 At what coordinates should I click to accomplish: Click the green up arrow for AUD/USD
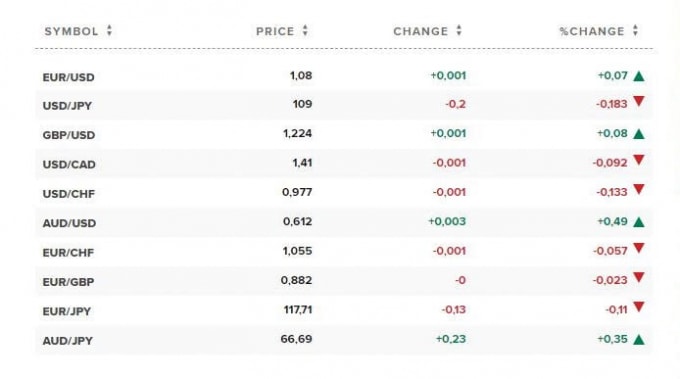(639, 222)
